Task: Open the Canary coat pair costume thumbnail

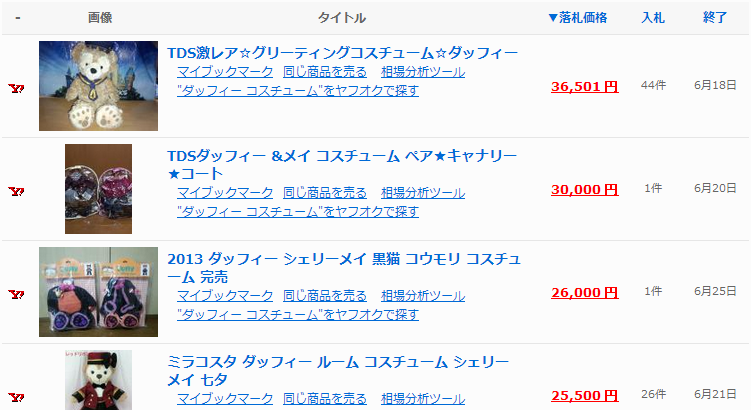Action: [98, 189]
